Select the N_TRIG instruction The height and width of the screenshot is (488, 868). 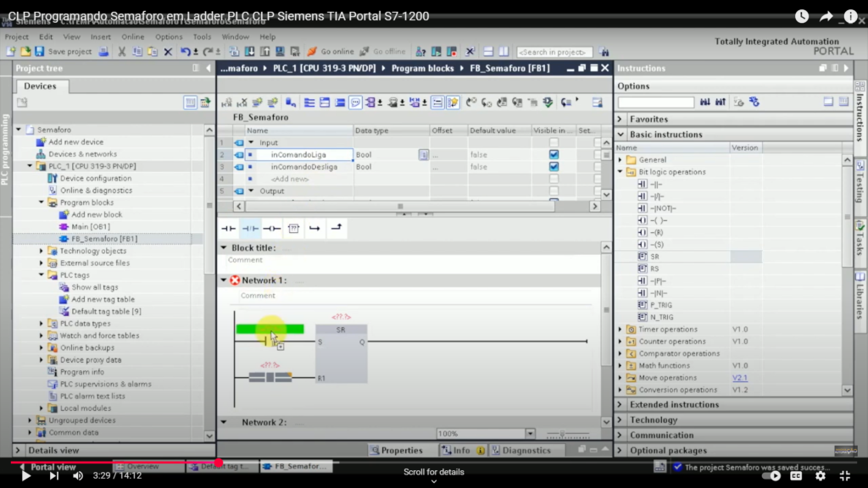coord(661,317)
